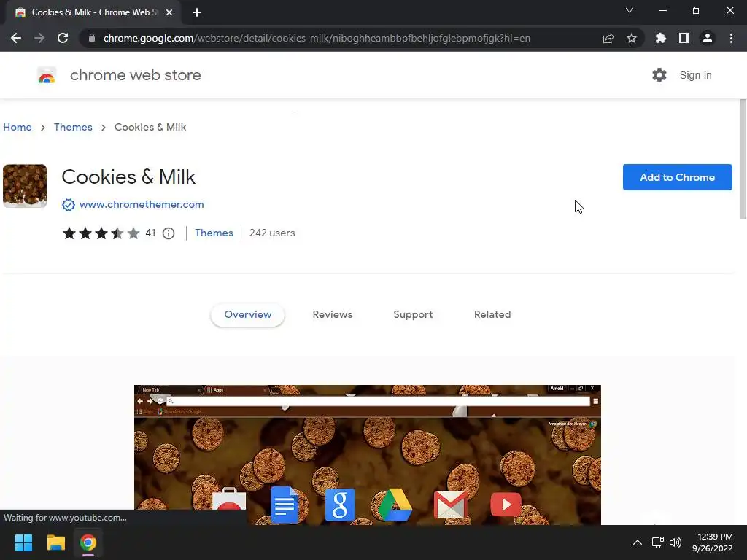Bookmark this tab with the star icon
This screenshot has width=747, height=560.
coord(632,38)
